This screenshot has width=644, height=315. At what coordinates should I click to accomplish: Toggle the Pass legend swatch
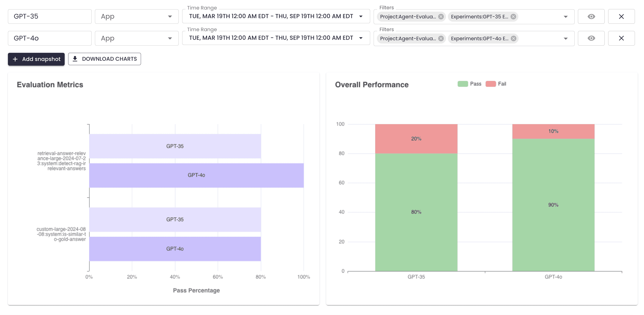pos(463,84)
